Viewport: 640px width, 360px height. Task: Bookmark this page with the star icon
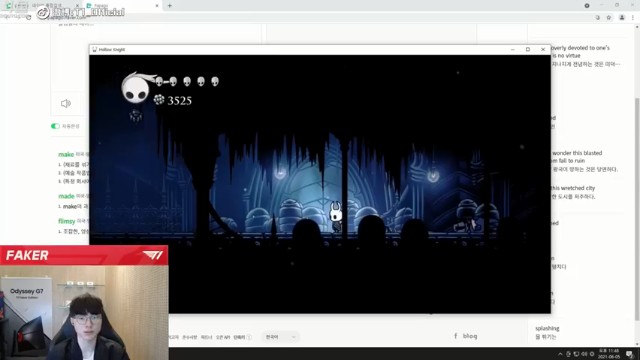click(609, 18)
